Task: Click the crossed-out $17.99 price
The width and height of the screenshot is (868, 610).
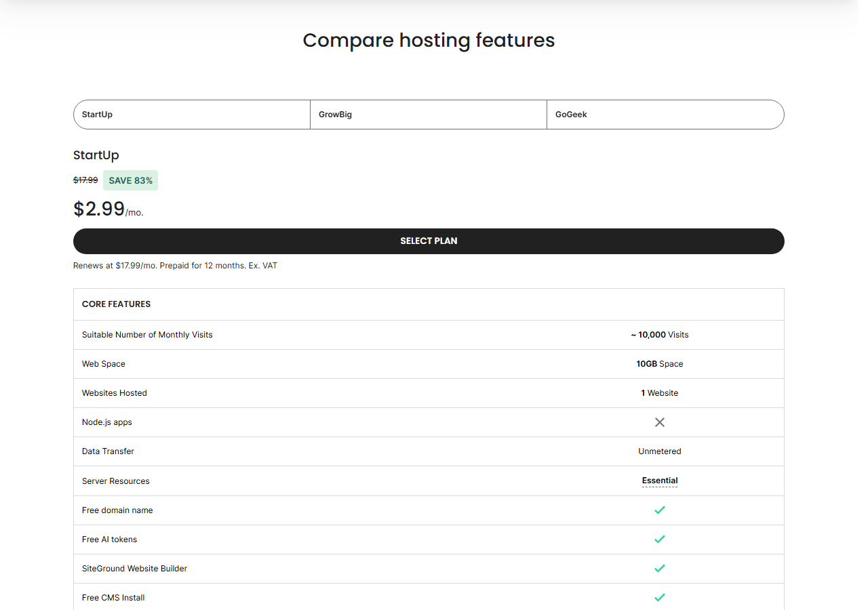Action: click(x=85, y=180)
